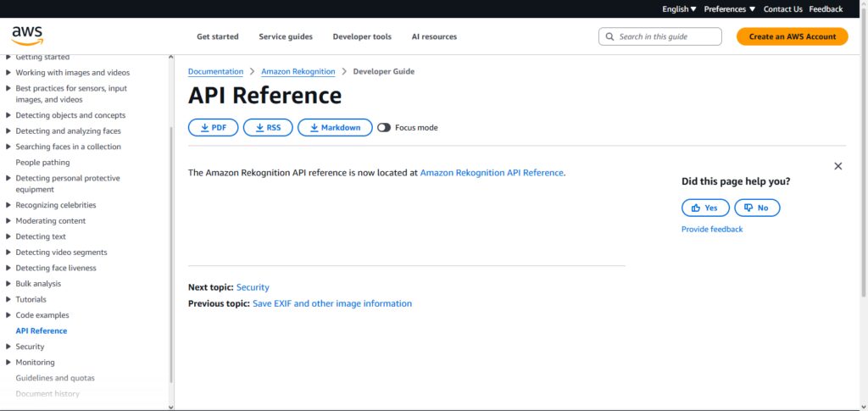Open Document history page
The height and width of the screenshot is (411, 868).
coord(47,394)
